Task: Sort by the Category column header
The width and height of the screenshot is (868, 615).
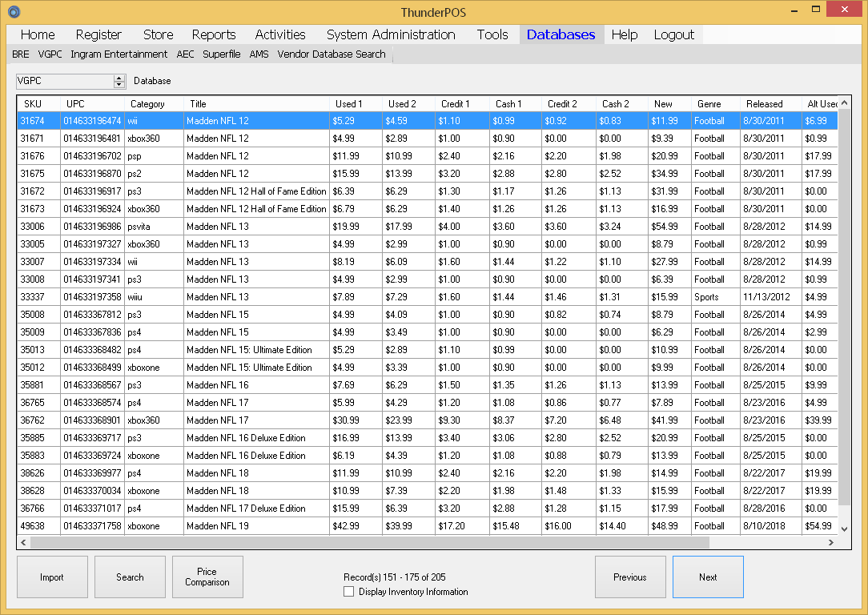Action: point(154,103)
